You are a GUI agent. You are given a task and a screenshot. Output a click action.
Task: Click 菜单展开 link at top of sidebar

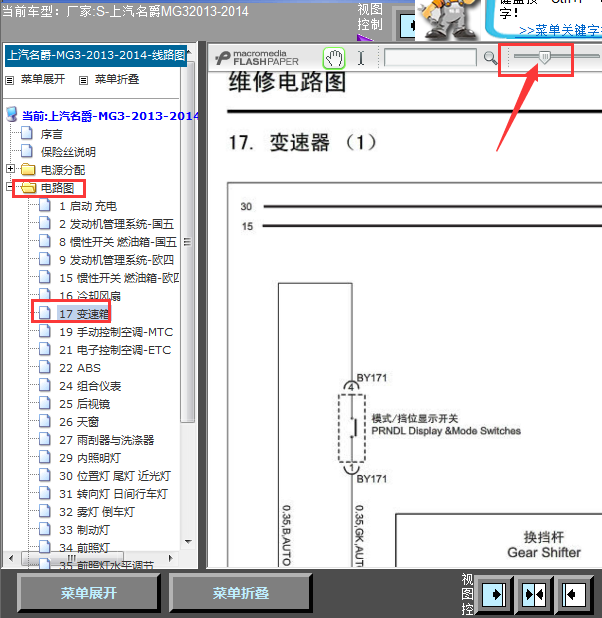click(x=42, y=79)
